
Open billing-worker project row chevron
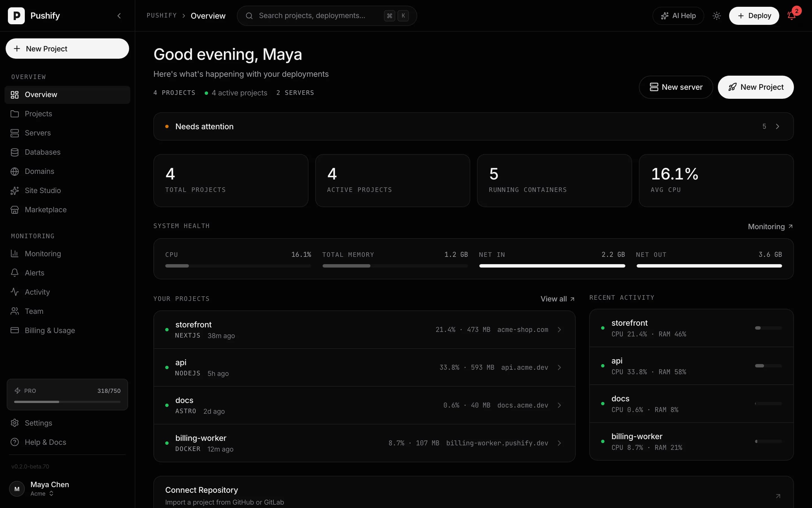559,443
